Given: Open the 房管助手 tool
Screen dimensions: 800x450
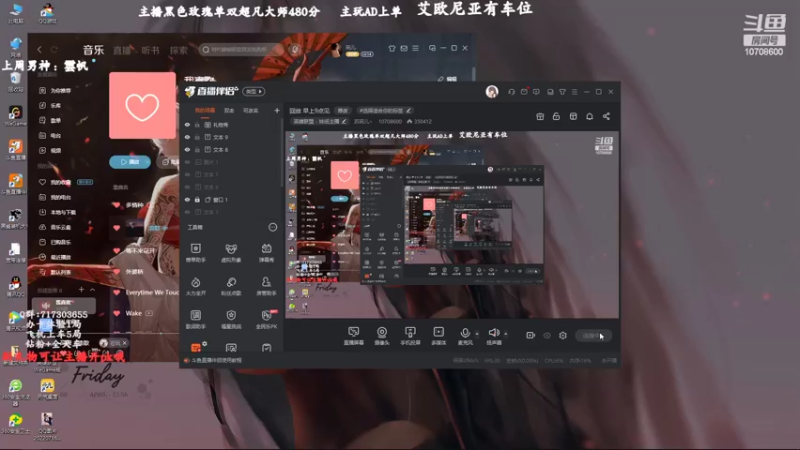Looking at the screenshot, I should pos(266,286).
